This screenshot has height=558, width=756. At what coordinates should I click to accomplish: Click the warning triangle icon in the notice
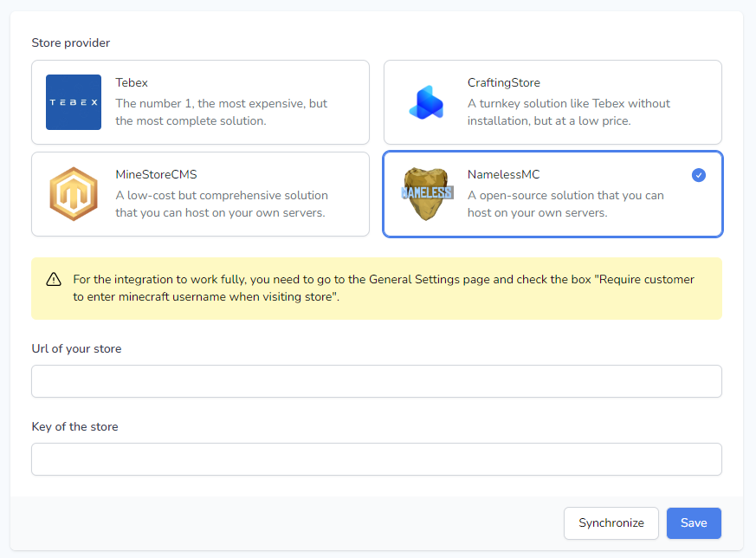tap(54, 279)
